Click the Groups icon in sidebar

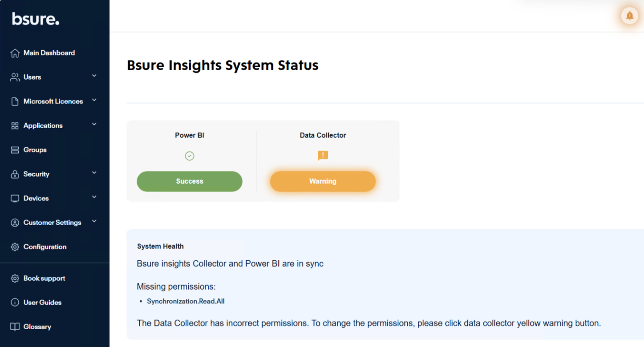pos(15,150)
